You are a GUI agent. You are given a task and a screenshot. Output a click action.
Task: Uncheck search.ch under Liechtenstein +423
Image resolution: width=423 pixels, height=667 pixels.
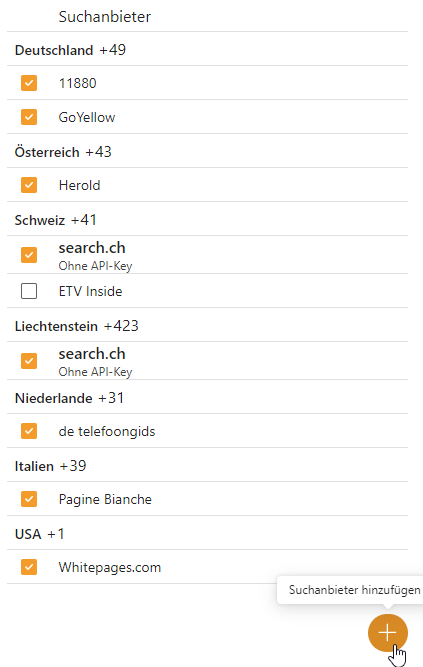coord(29,361)
